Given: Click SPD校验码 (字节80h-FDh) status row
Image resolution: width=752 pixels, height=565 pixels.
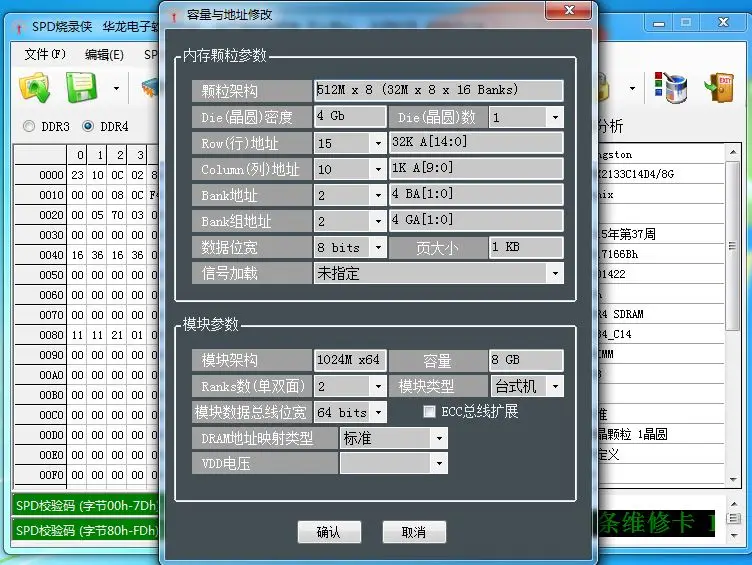Looking at the screenshot, I should (85, 530).
